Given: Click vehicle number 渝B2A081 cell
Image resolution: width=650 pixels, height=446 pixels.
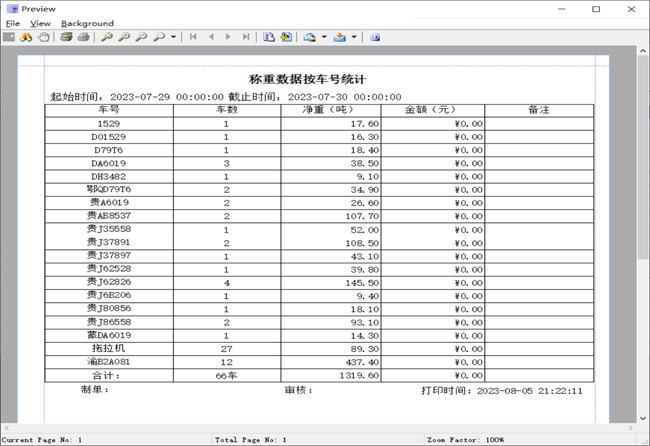Looking at the screenshot, I should [x=109, y=361].
